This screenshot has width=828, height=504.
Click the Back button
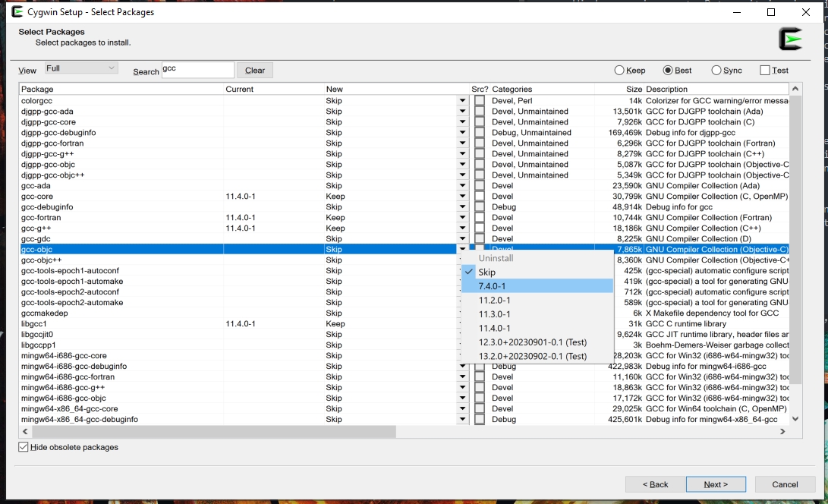coord(655,484)
